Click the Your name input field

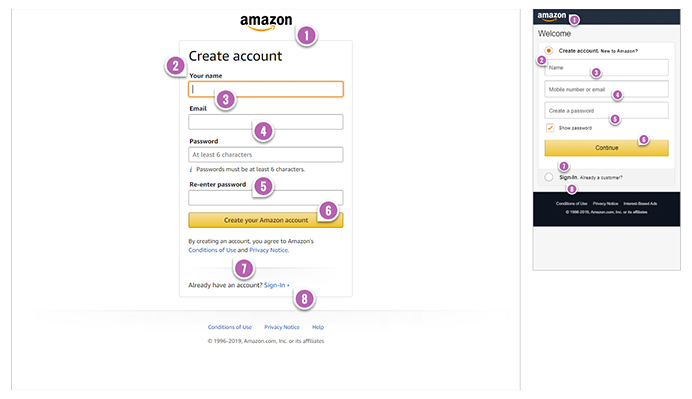click(x=266, y=89)
